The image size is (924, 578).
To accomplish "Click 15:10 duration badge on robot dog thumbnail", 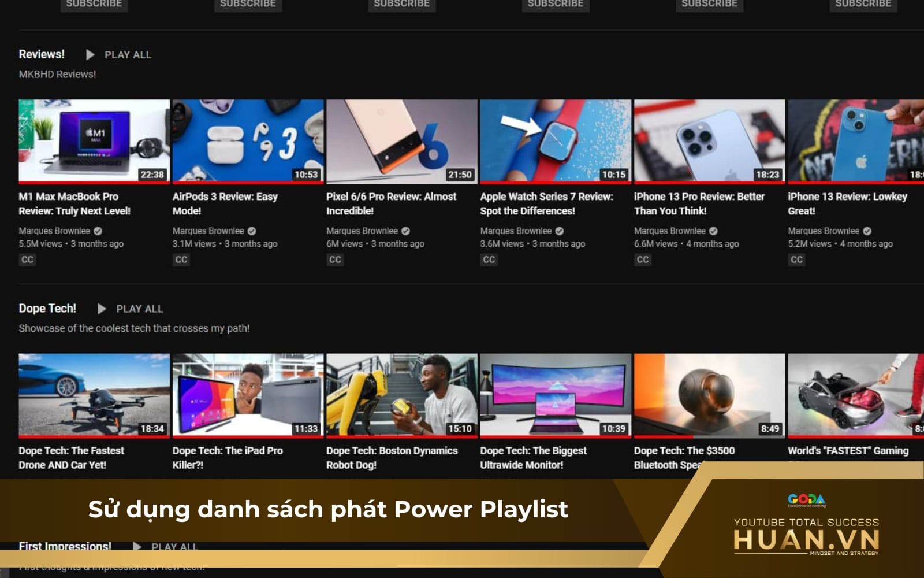I will (x=460, y=429).
